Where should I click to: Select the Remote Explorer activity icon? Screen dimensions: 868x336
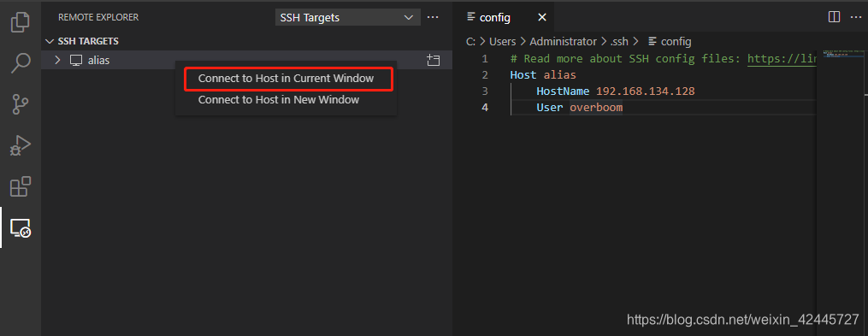21,227
